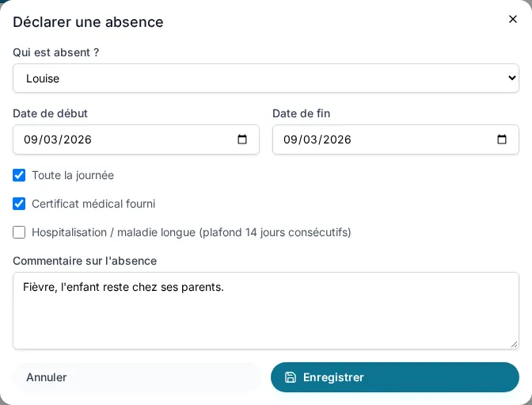Uncheck 'Certificat médical fourni' checkbox
This screenshot has width=532, height=405.
point(19,204)
